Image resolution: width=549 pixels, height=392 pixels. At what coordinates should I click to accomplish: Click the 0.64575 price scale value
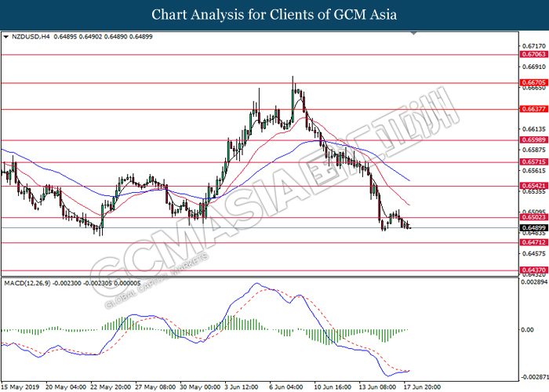tap(533, 253)
